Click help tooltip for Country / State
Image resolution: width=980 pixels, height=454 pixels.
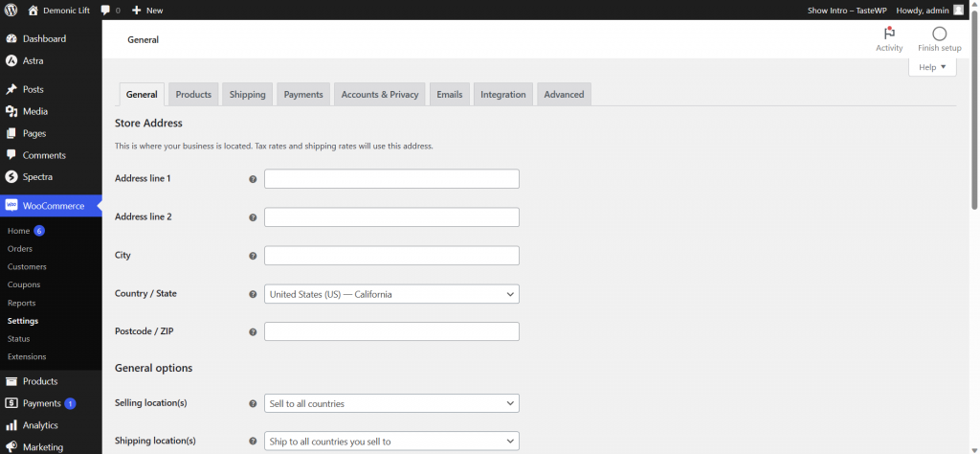[x=253, y=294]
